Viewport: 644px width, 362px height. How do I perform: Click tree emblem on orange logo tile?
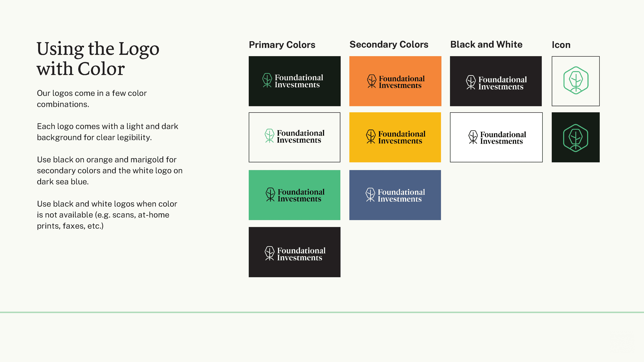(x=371, y=81)
